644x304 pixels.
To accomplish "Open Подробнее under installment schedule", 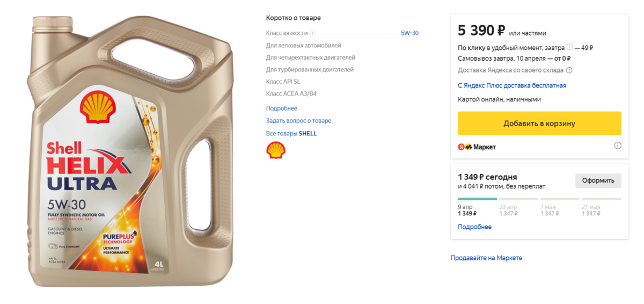I will click(474, 227).
